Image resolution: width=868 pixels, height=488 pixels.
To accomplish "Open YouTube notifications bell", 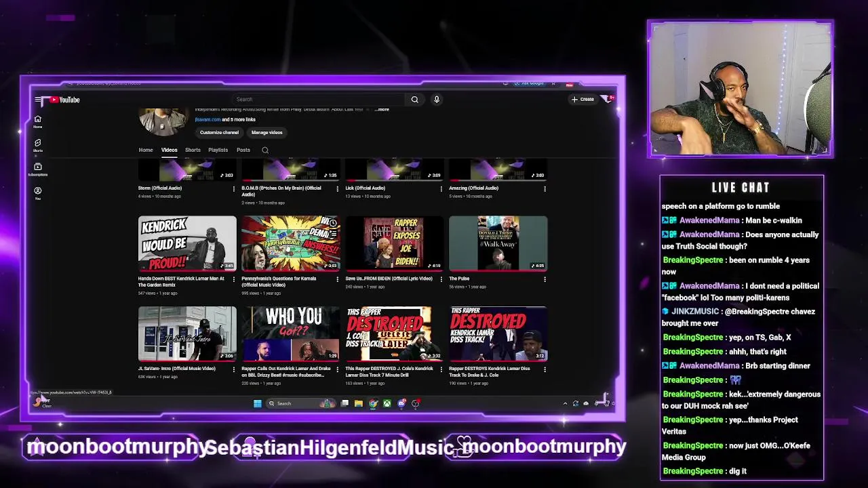I will 608,100.
